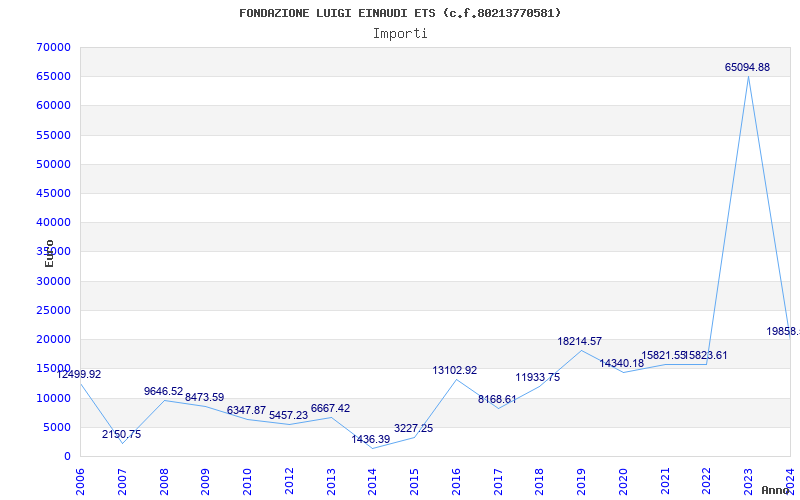The height and width of the screenshot is (500, 800).
Task: Click the 2013 x-axis year label
Action: (x=331, y=481)
